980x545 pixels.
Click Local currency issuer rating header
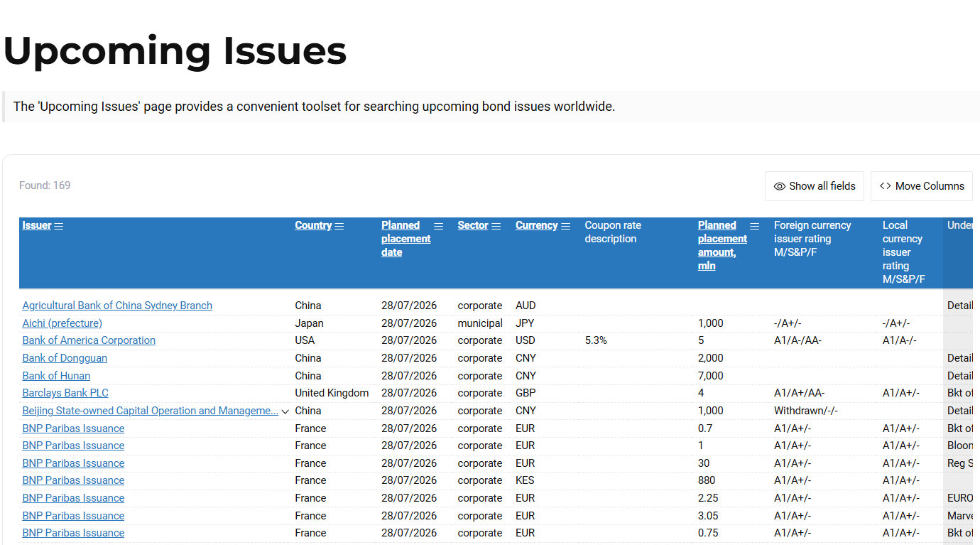click(x=904, y=252)
